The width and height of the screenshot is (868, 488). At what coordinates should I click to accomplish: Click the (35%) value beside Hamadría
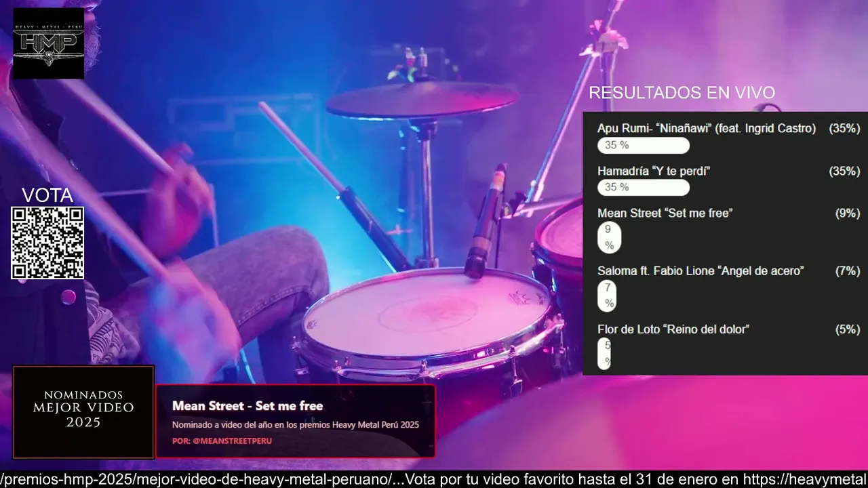tap(844, 171)
